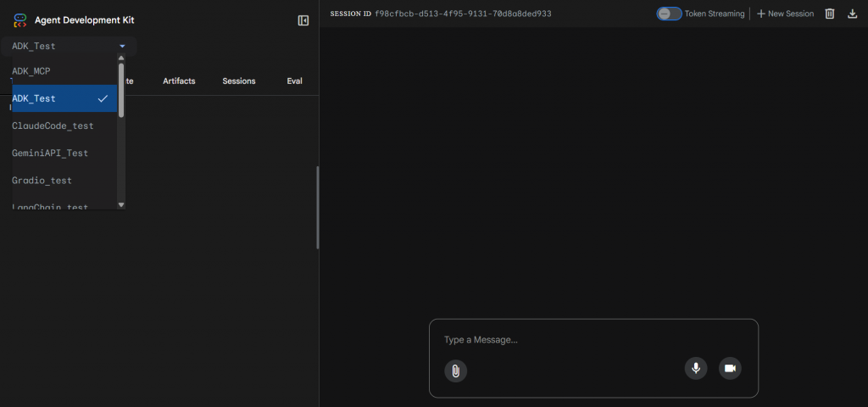The width and height of the screenshot is (868, 407).
Task: Toggle the Token Streaming switch
Action: tap(669, 14)
